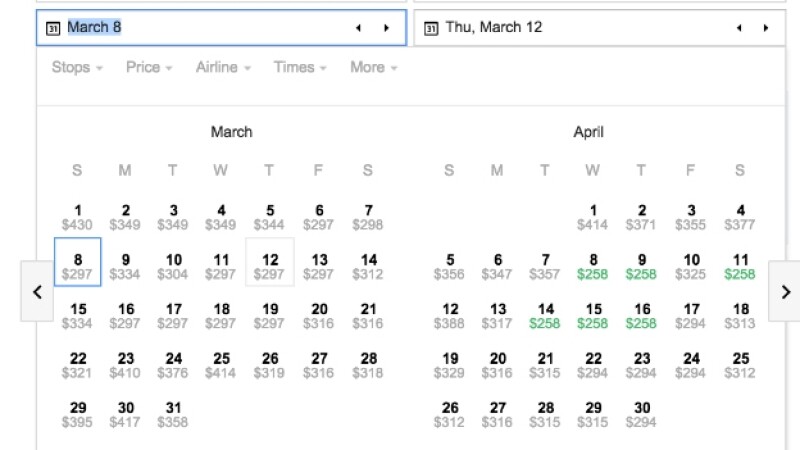Open the Price filter dropdown
Viewport: 800px width, 450px height.
(x=149, y=67)
